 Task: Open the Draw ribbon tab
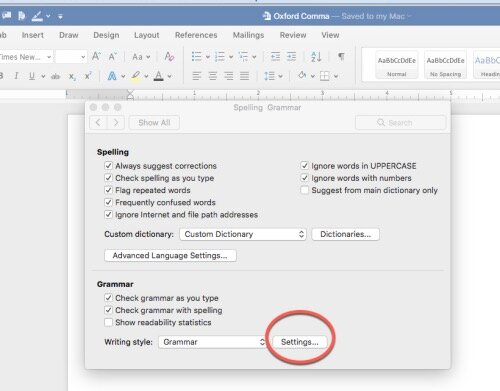coord(69,35)
